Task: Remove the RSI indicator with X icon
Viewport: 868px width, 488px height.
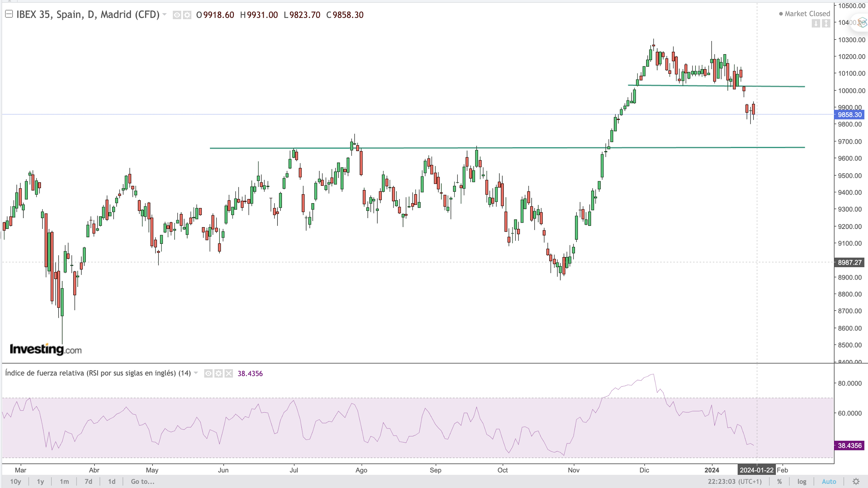Action: pyautogui.click(x=228, y=373)
